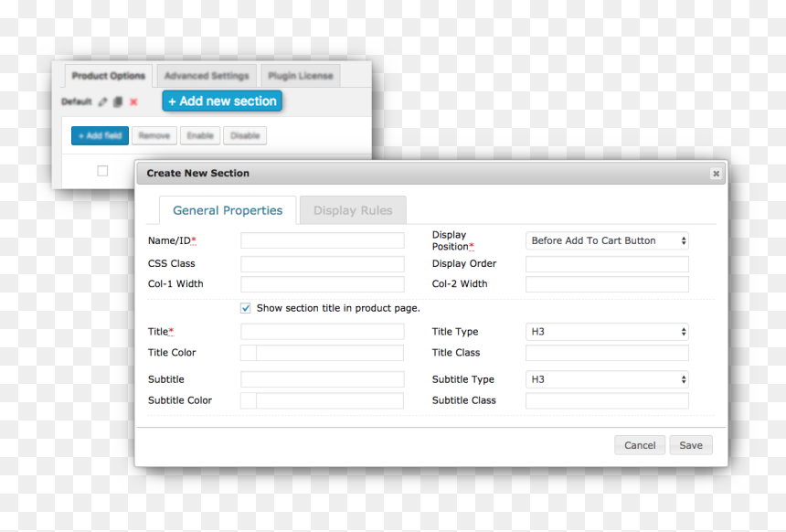Click the Add new section button
This screenshot has height=532, width=786.
[x=222, y=101]
